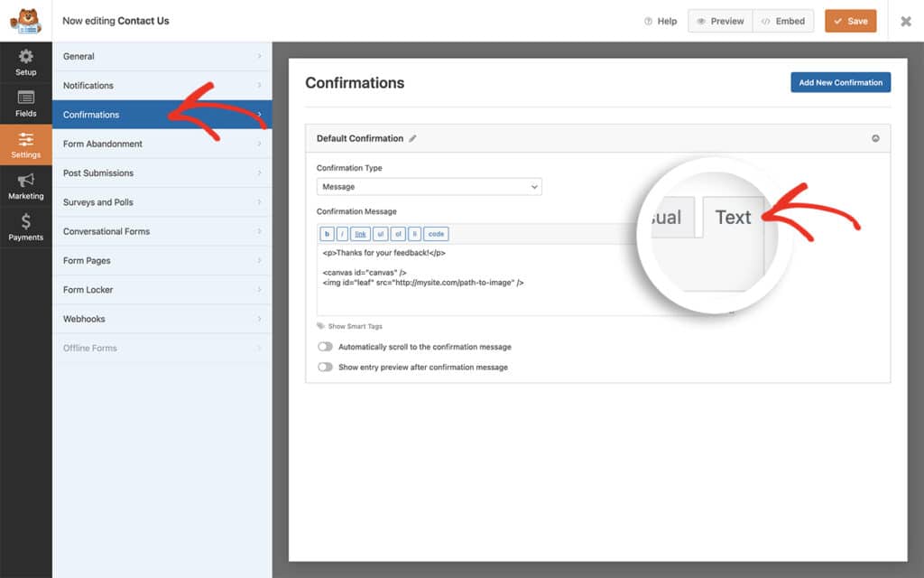The width and height of the screenshot is (924, 578).
Task: Switch editor to the Text tab
Action: pos(733,217)
